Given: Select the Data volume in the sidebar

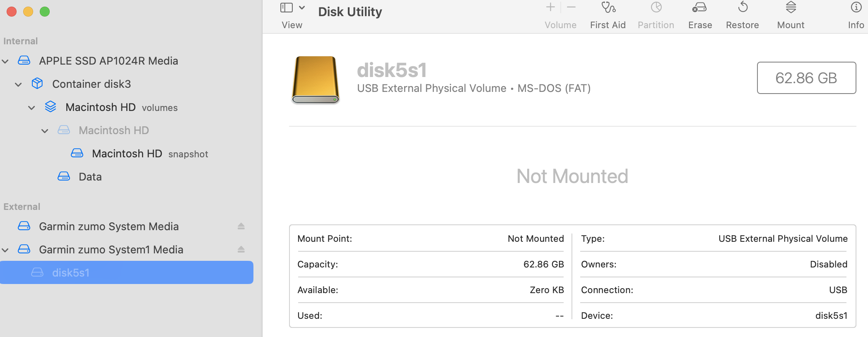Looking at the screenshot, I should click(90, 177).
